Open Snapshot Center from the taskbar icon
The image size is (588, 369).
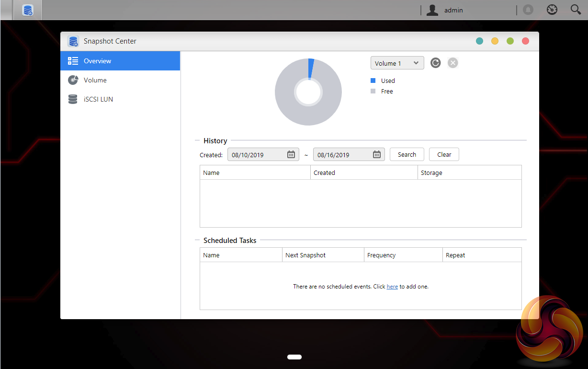pyautogui.click(x=28, y=10)
